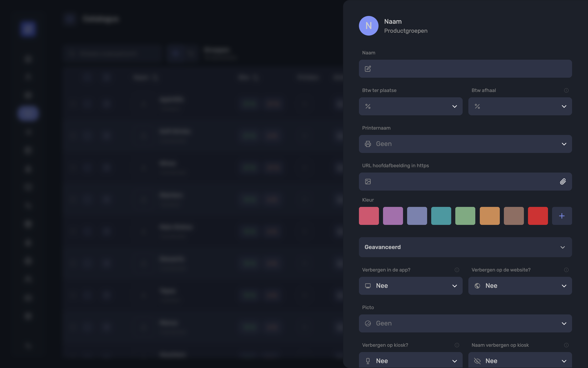The height and width of the screenshot is (368, 588).
Task: Click the crossed-eye icon in Naam verbergen field
Action: 477,361
